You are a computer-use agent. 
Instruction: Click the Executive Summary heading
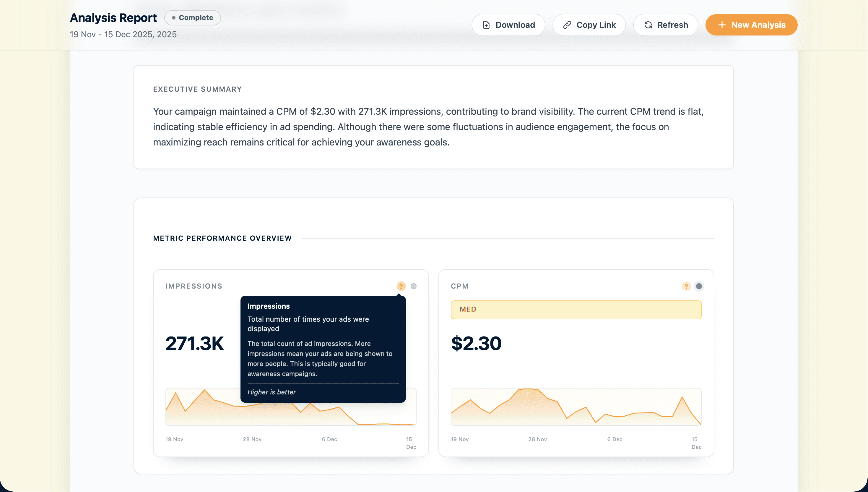(x=198, y=89)
